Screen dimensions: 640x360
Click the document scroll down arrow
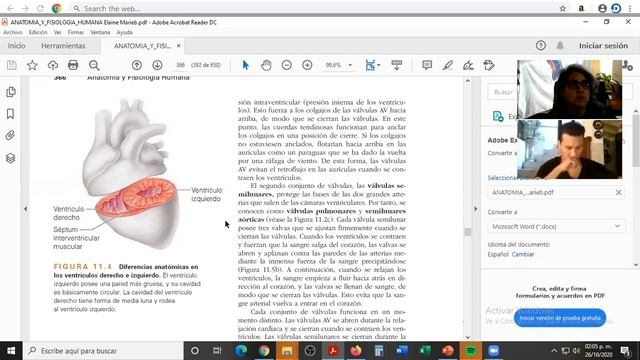point(468,337)
